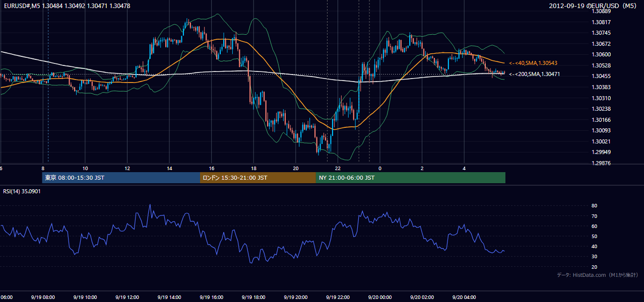Viewport: 644px width, 302px height.
Task: Click the 9/19 14:00 time axis label
Action: pyautogui.click(x=169, y=297)
